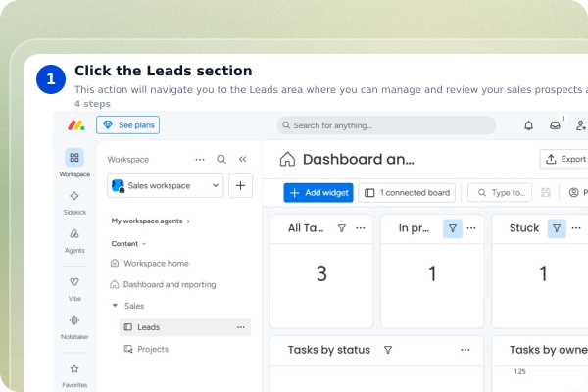Select the Projects board in the sidebar
588x392 pixels.
pyautogui.click(x=147, y=349)
